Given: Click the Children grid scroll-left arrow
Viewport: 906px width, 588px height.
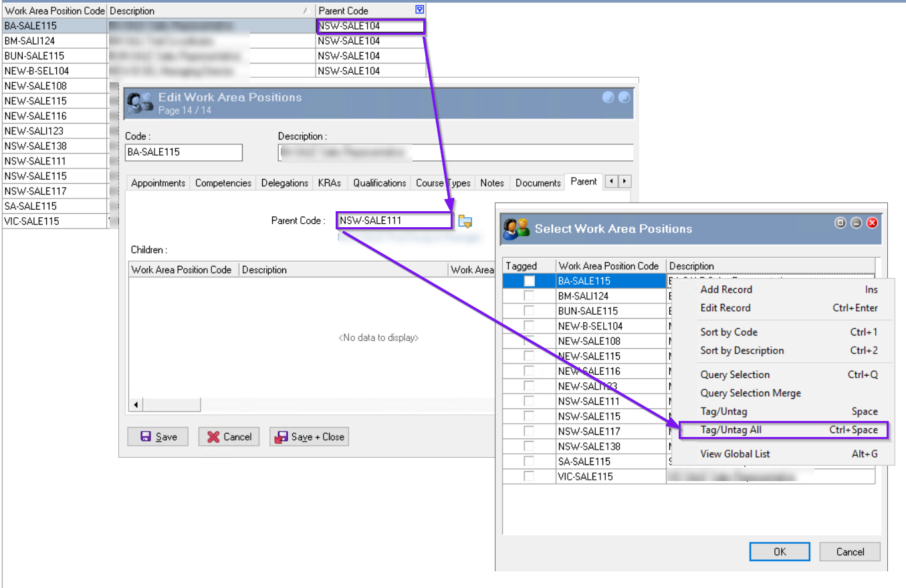Looking at the screenshot, I should [136, 405].
